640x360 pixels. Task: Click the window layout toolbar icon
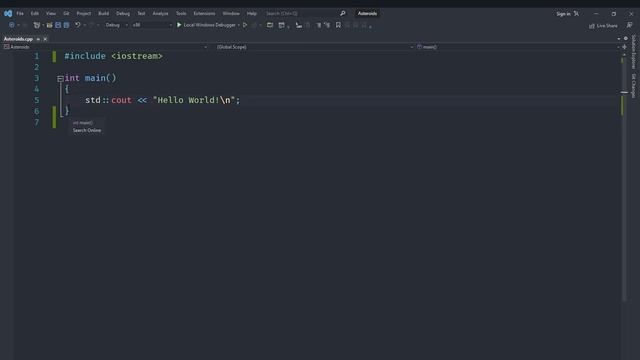(x=282, y=25)
